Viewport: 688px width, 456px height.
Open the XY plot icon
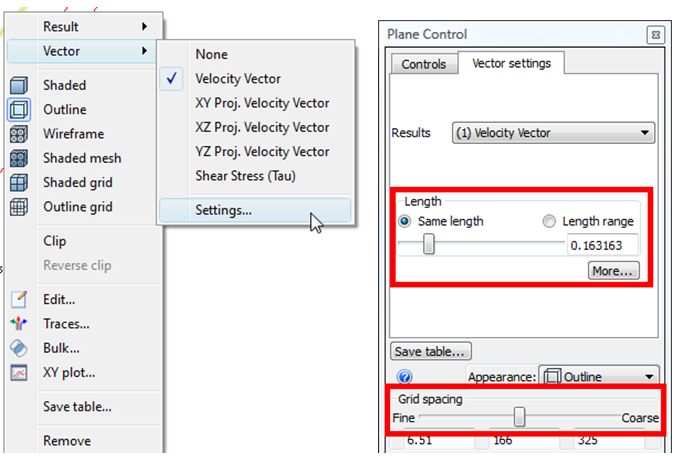tap(18, 373)
